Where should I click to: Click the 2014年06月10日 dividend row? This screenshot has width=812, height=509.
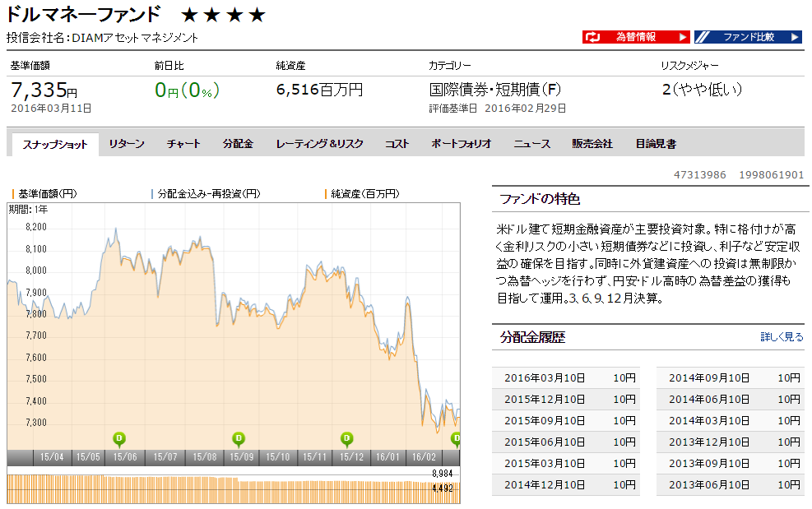click(x=731, y=400)
